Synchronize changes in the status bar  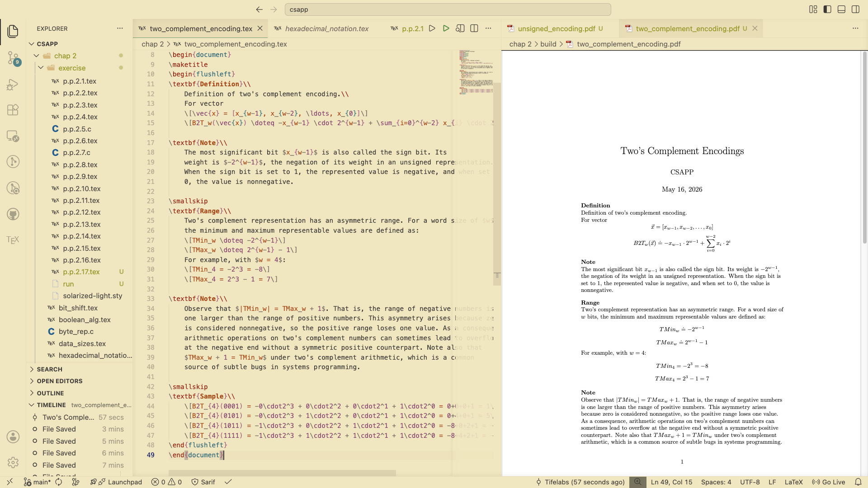coord(59,482)
